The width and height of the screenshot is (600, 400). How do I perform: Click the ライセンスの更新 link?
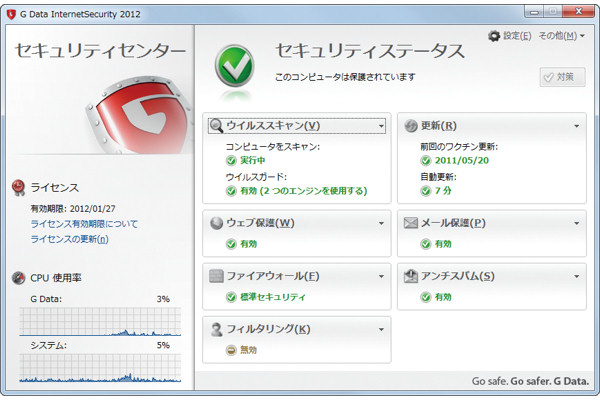(x=69, y=239)
